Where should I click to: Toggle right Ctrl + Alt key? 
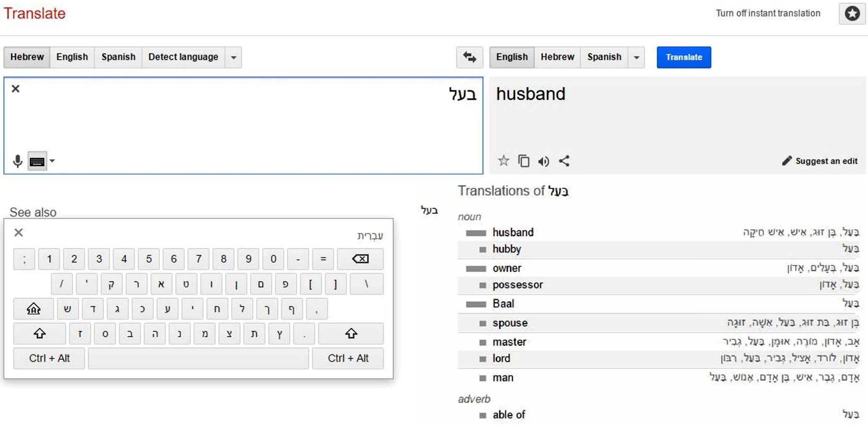tap(348, 358)
